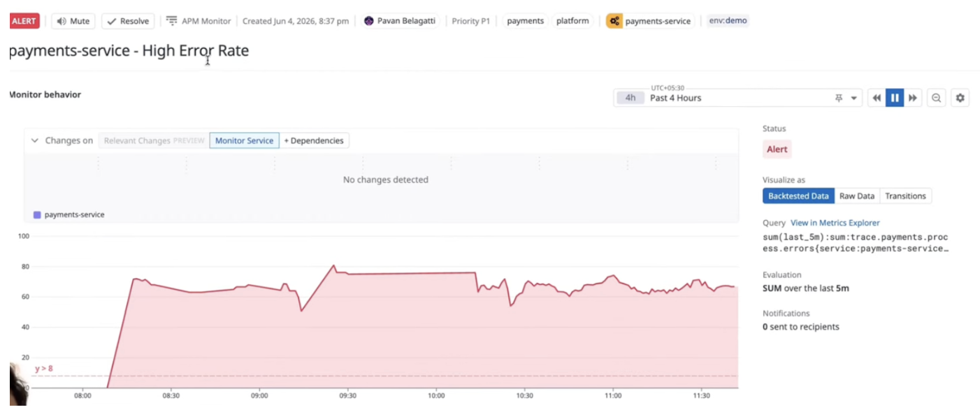The image size is (980, 412).
Task: Step the timeframe forward with the fast-forward icon
Action: point(913,98)
